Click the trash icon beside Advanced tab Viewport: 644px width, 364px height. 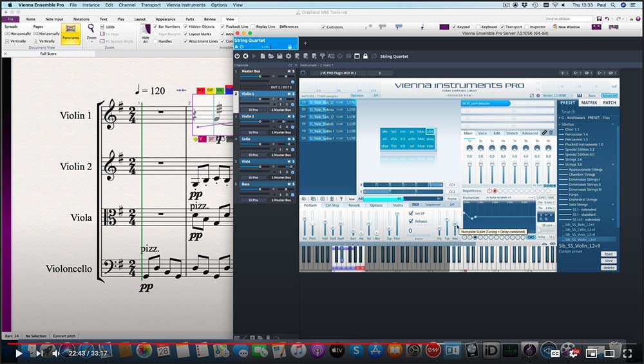(x=551, y=133)
